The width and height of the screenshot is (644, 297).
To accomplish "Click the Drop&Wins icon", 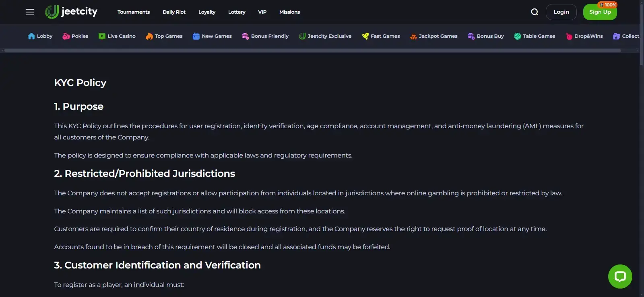I will coord(569,36).
